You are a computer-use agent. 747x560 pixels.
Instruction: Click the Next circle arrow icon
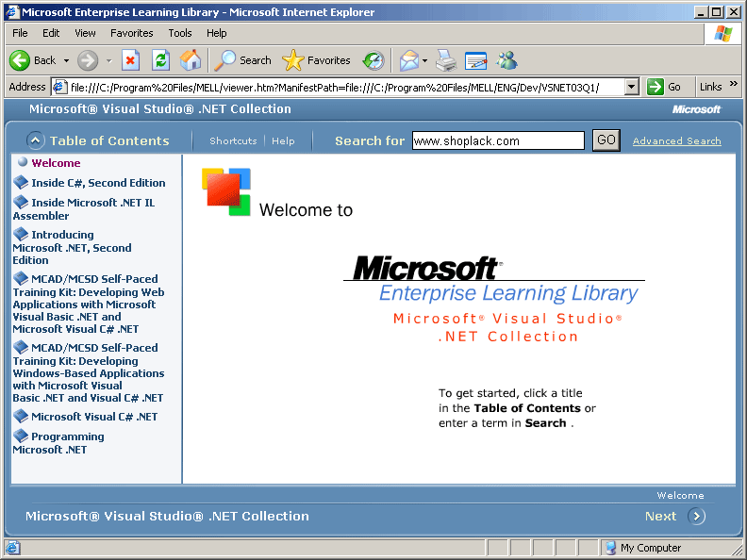coord(696,517)
